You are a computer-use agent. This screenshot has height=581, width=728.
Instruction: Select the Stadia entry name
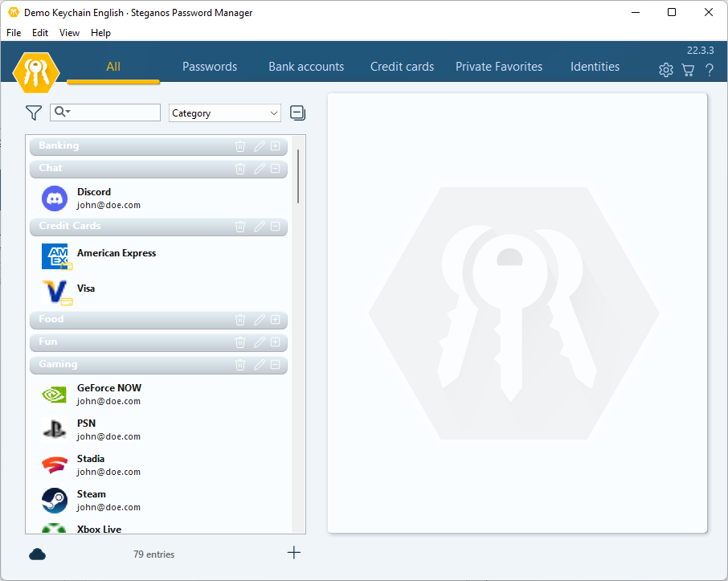[x=91, y=459]
